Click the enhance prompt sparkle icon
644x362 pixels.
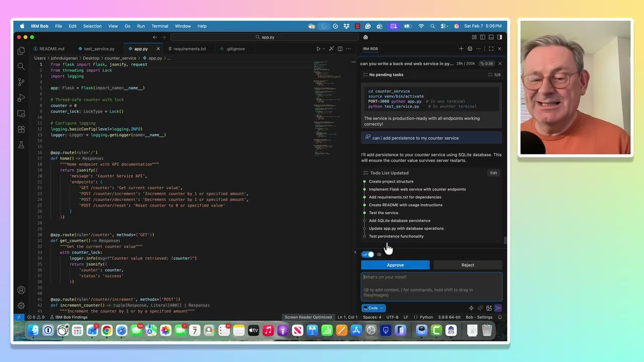click(480, 308)
